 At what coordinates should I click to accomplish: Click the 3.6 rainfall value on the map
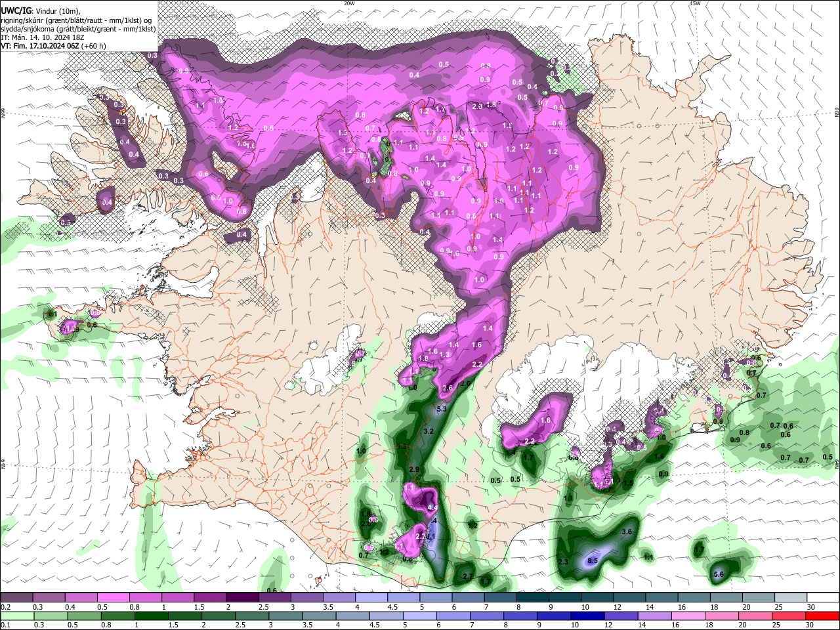click(627, 532)
